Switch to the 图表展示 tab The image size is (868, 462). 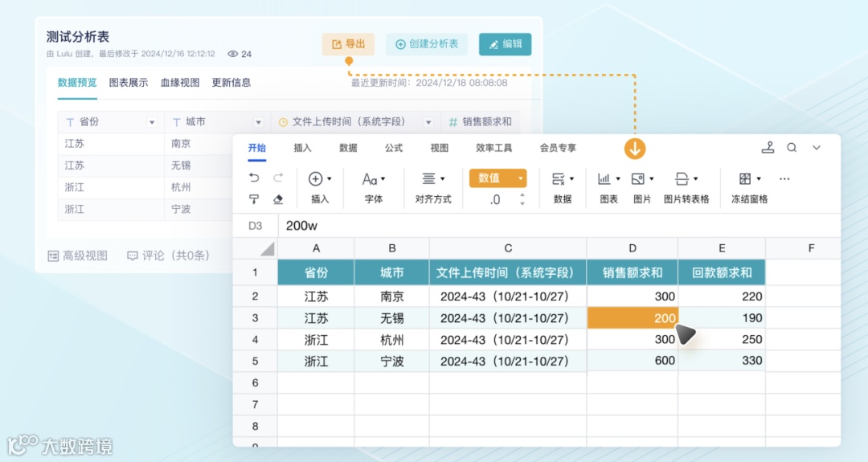[x=129, y=83]
